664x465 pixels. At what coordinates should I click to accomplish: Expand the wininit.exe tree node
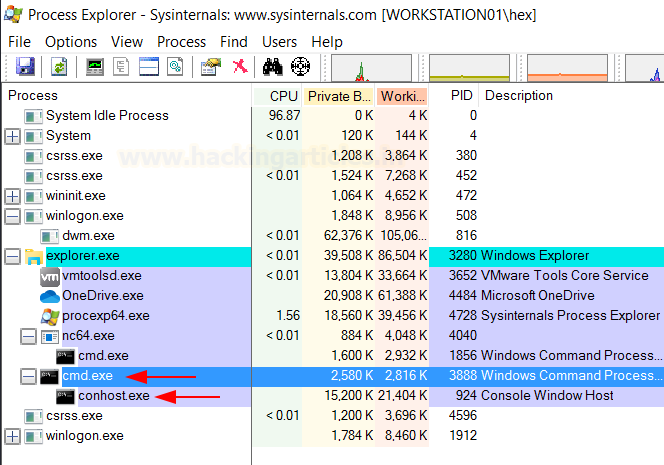(x=12, y=196)
